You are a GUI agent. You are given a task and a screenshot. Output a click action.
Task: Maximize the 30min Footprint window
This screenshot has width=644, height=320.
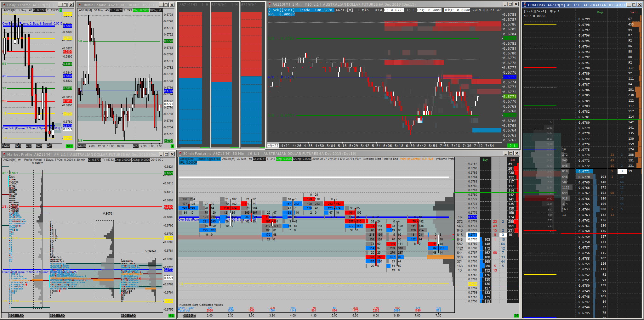tap(510, 153)
